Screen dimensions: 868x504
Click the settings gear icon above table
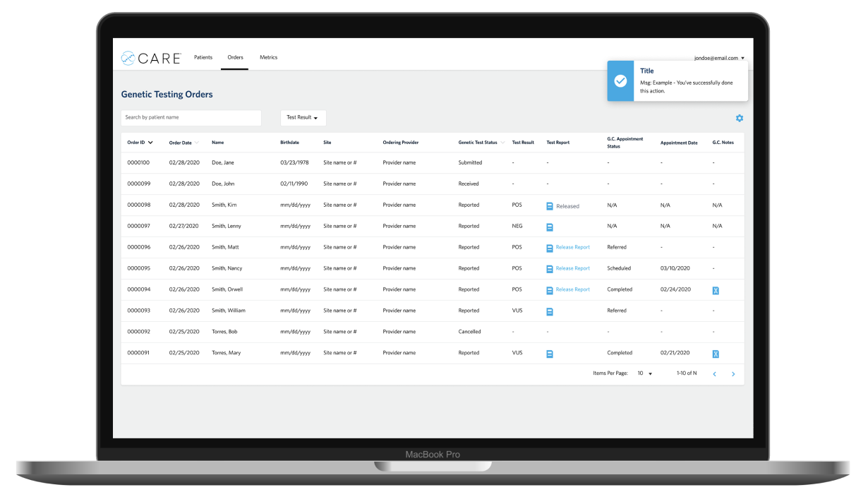tap(740, 118)
